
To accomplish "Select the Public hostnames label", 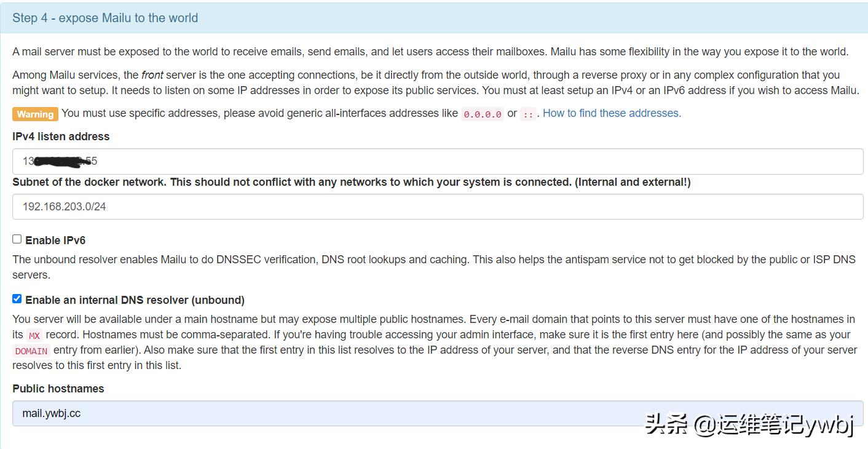I will coord(58,389).
